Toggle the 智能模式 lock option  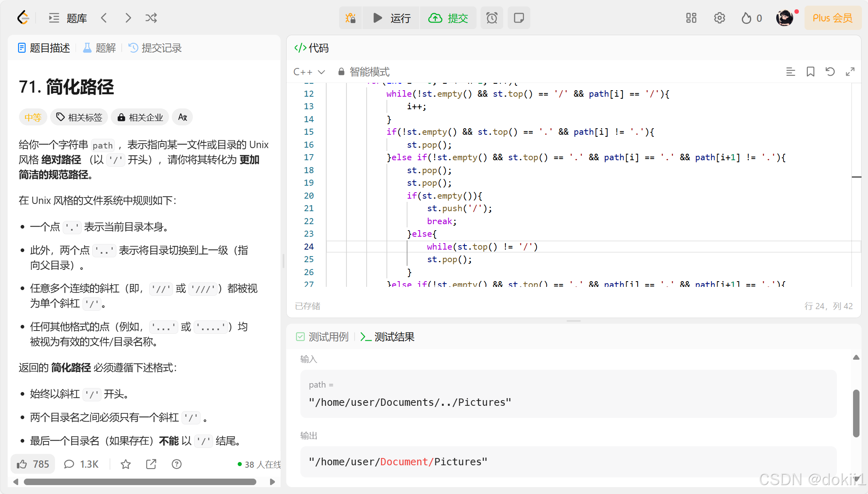pos(363,72)
